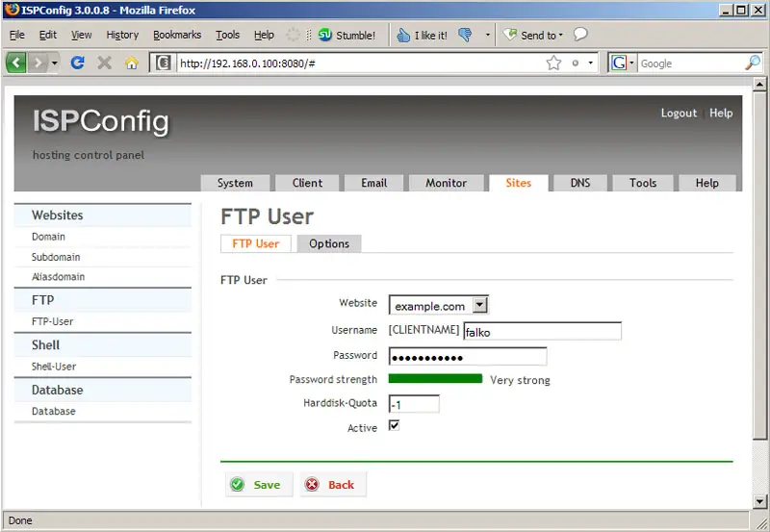Click the Done status bar text
770x532 pixels.
(x=20, y=520)
